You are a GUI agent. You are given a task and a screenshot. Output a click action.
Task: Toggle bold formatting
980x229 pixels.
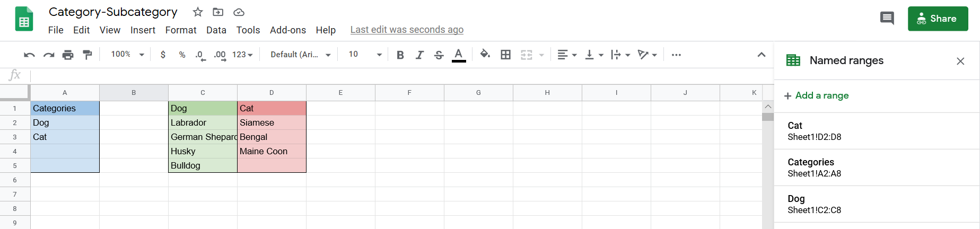(400, 55)
